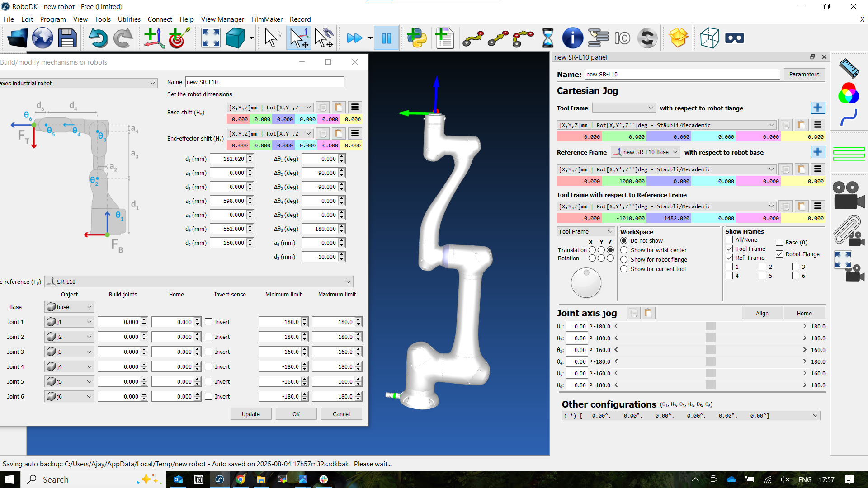Expand the Other configurations dropdown

pos(815,416)
